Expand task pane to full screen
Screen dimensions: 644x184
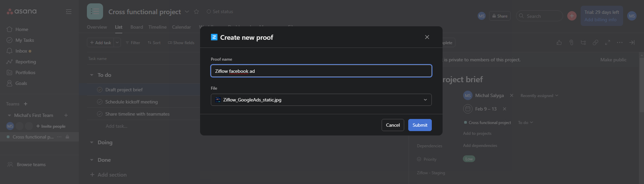[x=608, y=42]
